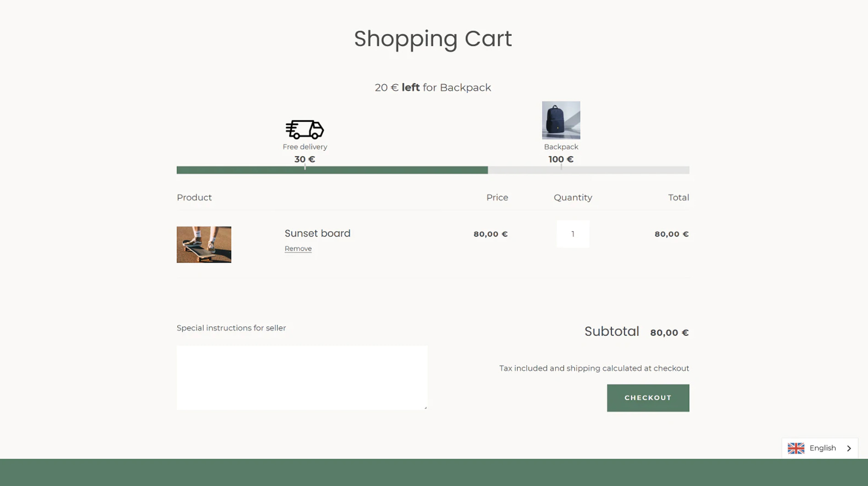Click inside the special instructions text box
Viewport: 868px width, 486px height.
[x=302, y=377]
